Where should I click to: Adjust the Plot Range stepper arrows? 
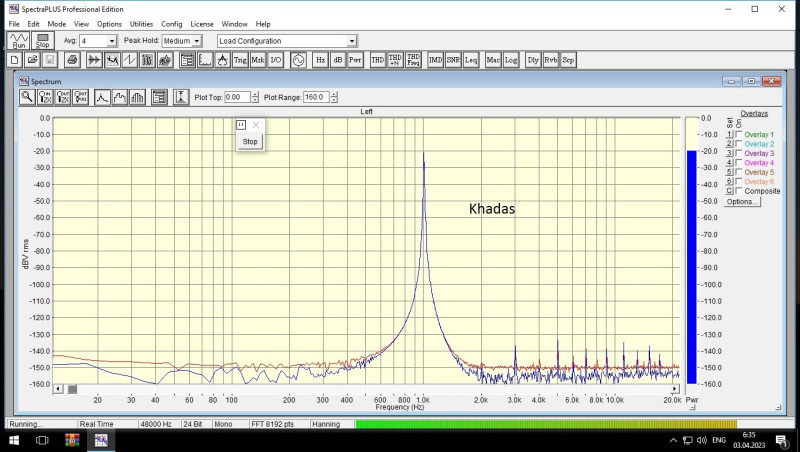pos(334,97)
